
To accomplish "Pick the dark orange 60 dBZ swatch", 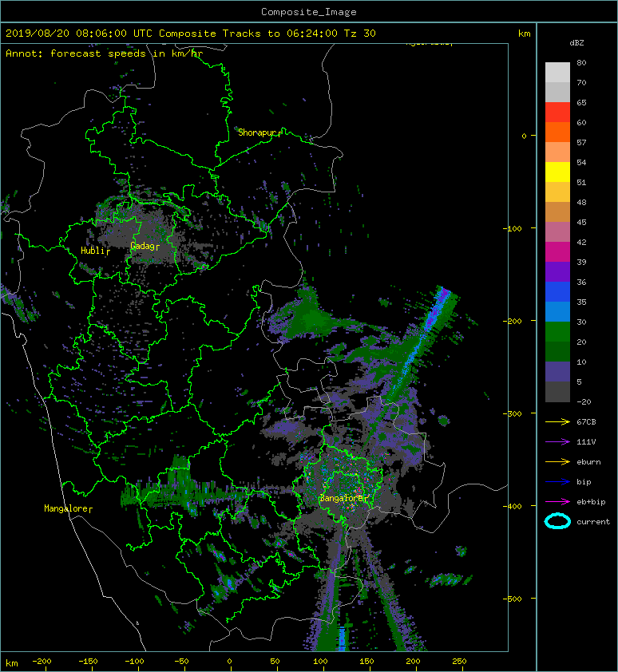I will [x=557, y=132].
